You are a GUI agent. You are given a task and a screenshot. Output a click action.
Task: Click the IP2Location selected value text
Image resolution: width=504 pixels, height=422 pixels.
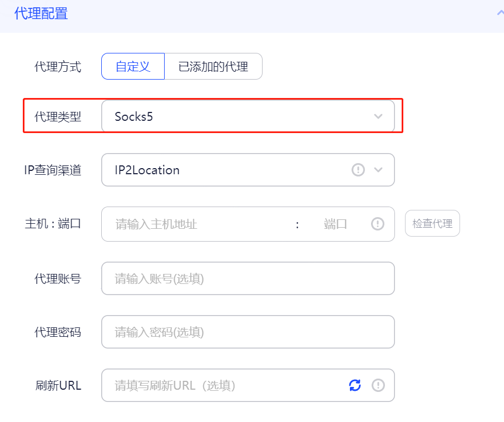click(x=147, y=170)
